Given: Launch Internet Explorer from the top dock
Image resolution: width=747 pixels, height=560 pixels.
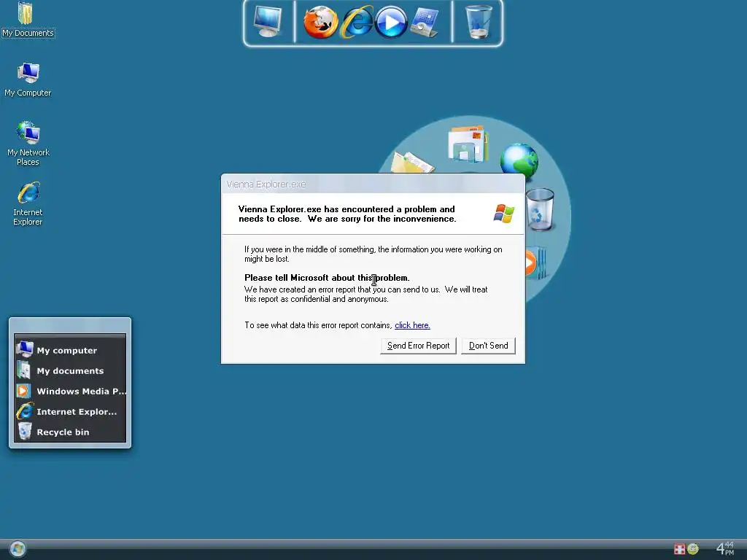Looking at the screenshot, I should pos(357,22).
